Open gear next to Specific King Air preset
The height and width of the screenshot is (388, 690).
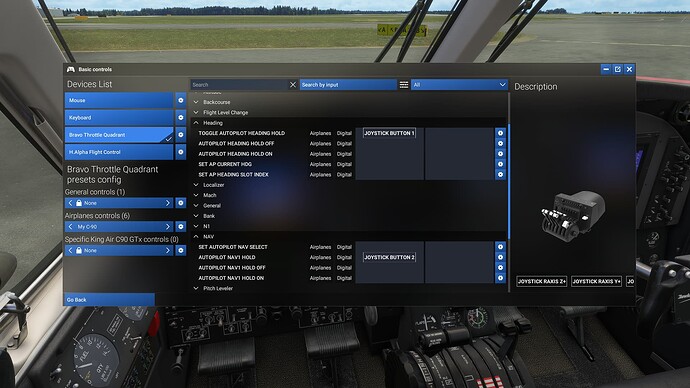[x=180, y=250]
